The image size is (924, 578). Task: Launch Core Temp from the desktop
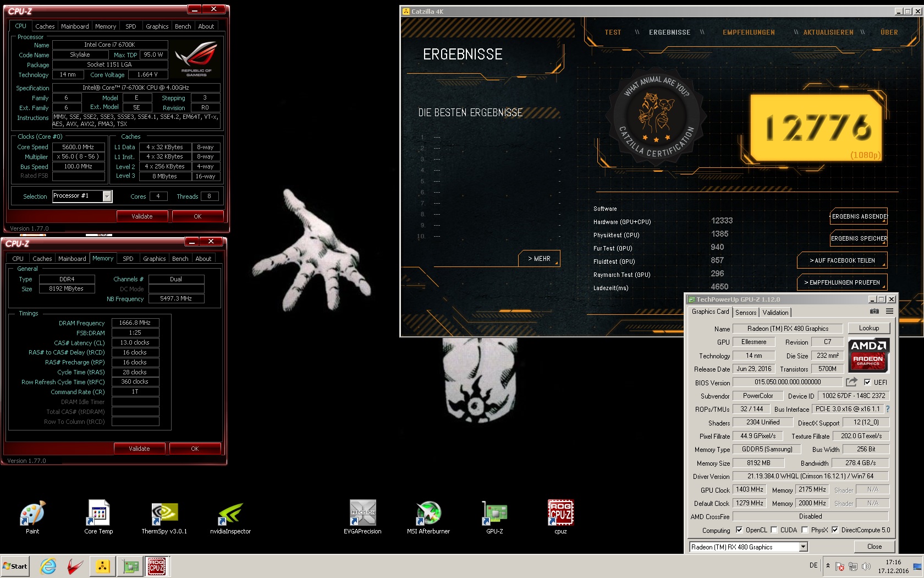coord(98,517)
